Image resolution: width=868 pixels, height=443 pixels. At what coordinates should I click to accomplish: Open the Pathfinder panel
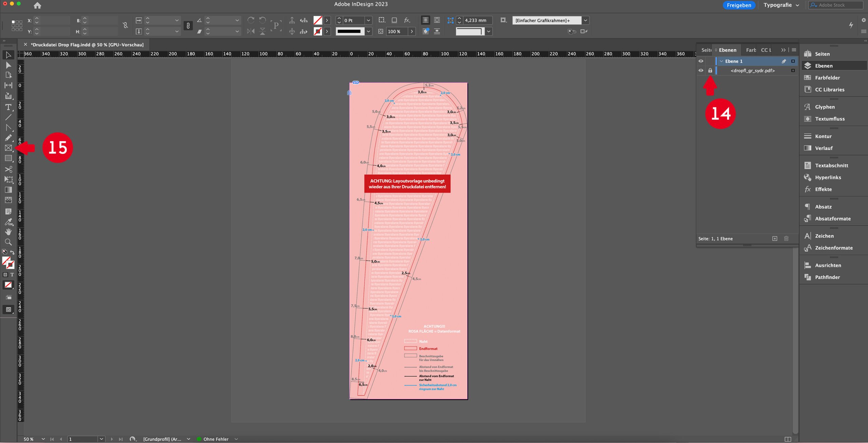[x=827, y=277]
